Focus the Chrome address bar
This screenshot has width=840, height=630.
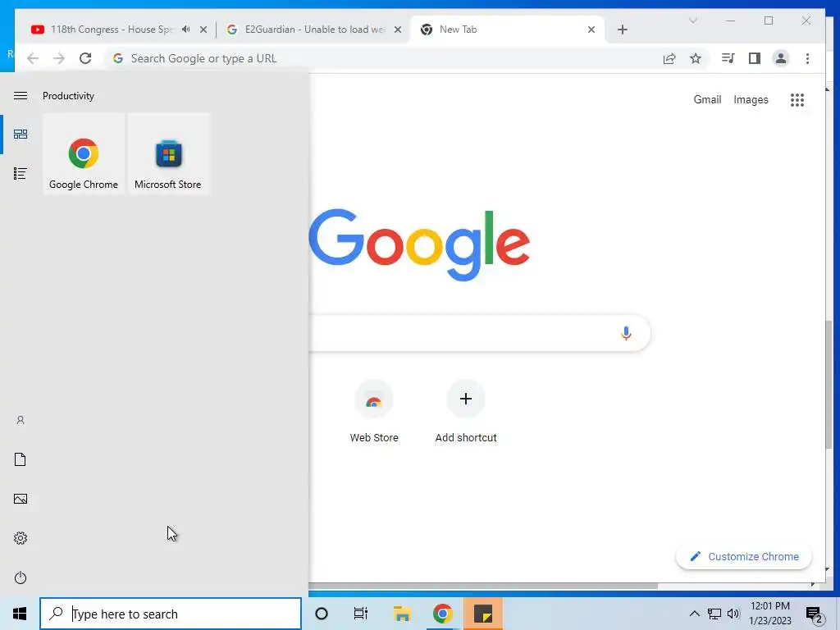click(386, 58)
